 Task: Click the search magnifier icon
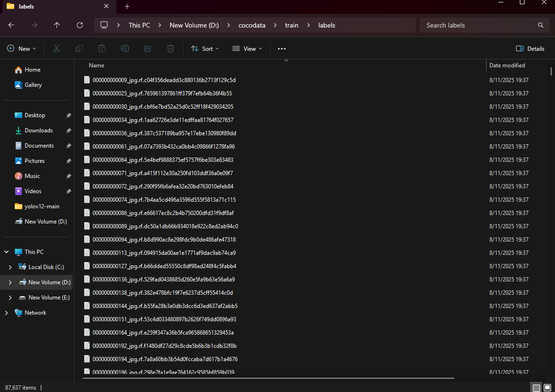[540, 25]
